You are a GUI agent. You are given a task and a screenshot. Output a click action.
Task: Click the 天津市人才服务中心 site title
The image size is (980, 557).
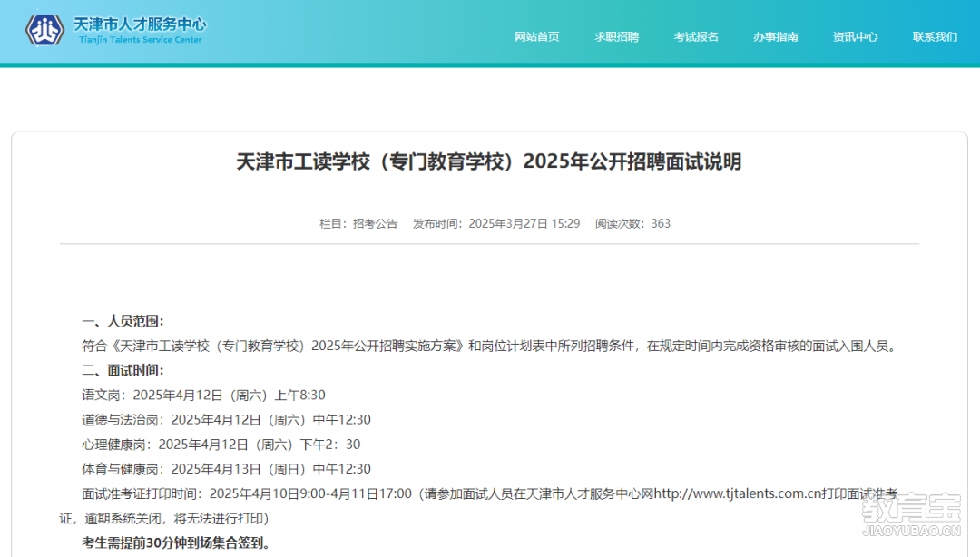point(140,24)
